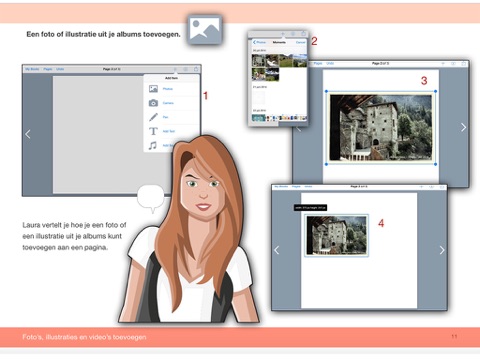Click bottom-left handle of large castle photo
The image size is (480, 360).
click(x=326, y=164)
